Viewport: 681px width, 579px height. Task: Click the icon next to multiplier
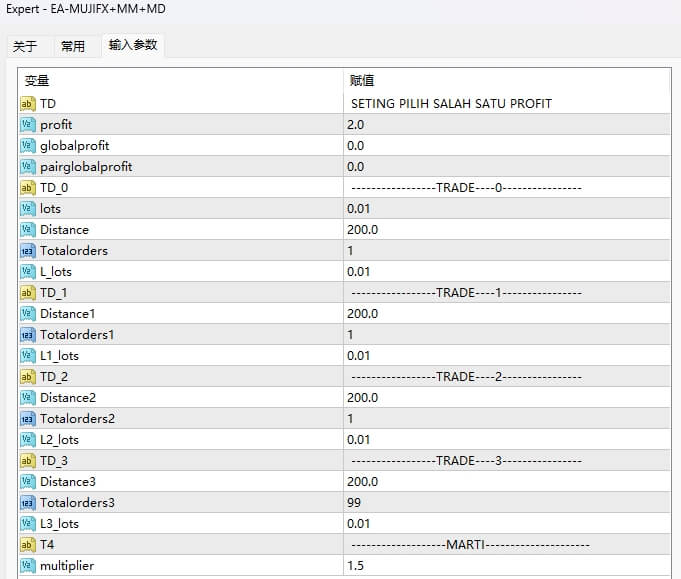coord(28,565)
